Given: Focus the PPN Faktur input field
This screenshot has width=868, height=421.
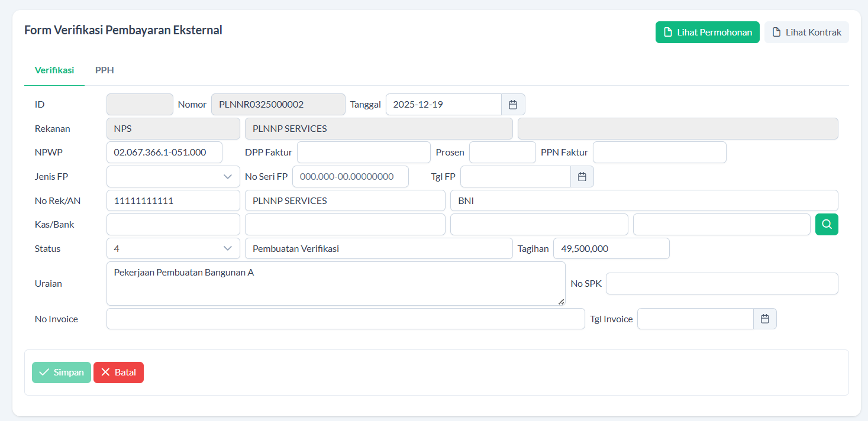Looking at the screenshot, I should [659, 153].
